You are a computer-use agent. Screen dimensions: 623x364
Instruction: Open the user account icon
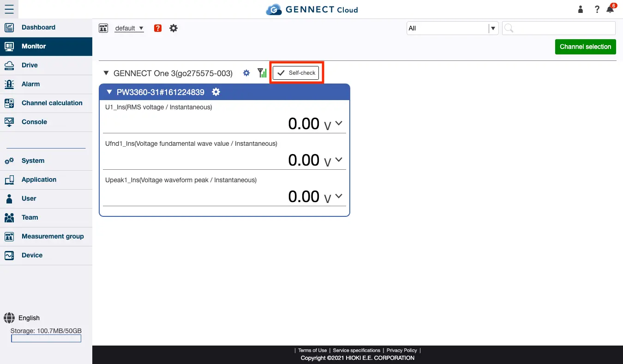[580, 9]
